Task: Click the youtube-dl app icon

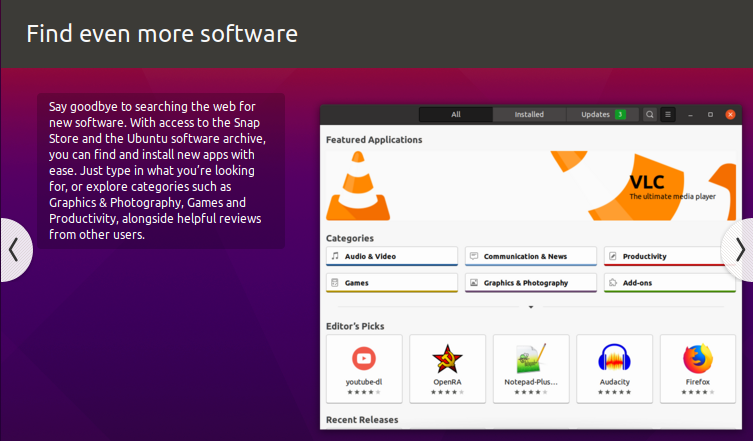Action: pyautogui.click(x=364, y=359)
